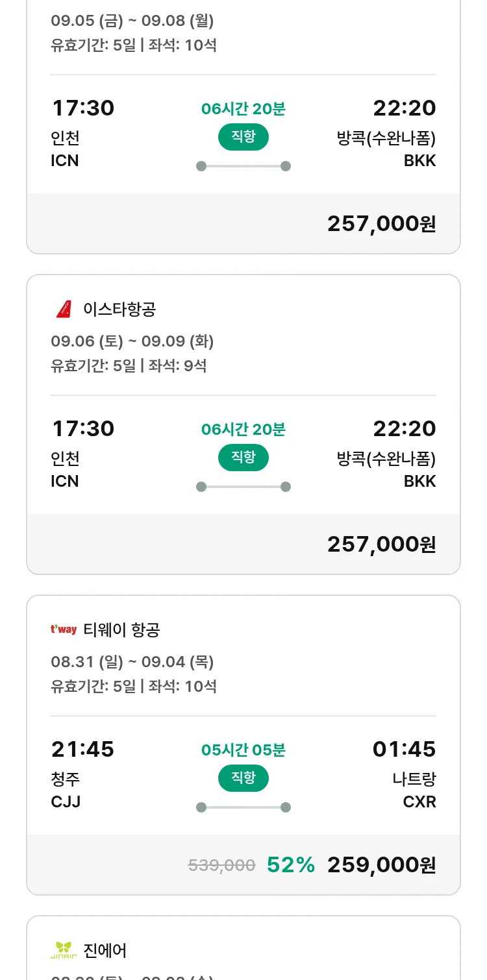Click the Jin Air butterfly logo
Screen dimensions: 487x980
pos(64,950)
